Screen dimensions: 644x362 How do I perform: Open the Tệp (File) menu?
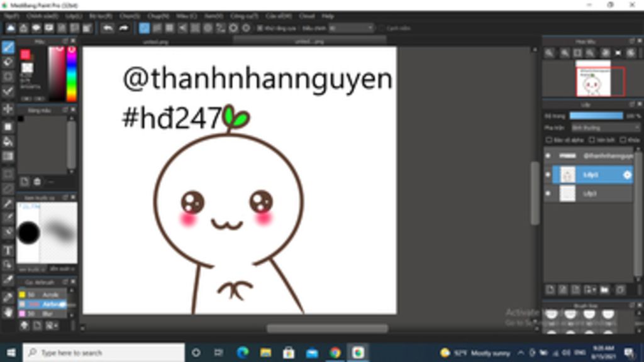point(11,16)
